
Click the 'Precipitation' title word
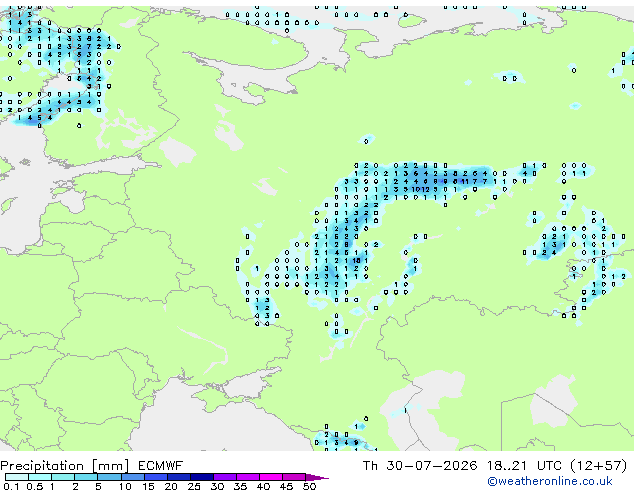tap(42, 466)
